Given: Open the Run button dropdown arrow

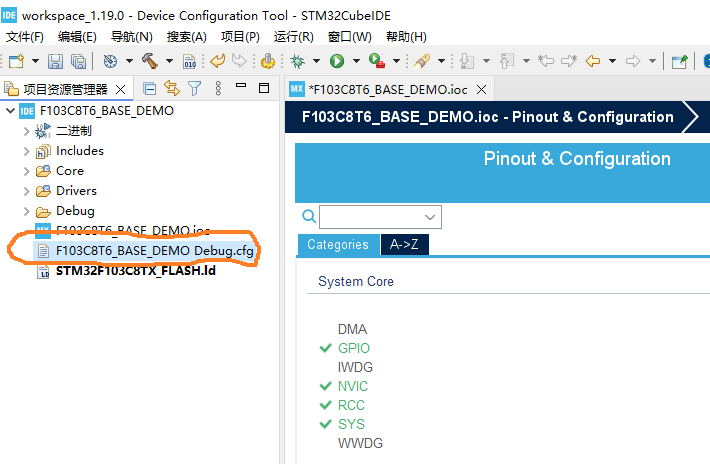Looking at the screenshot, I should [x=356, y=61].
